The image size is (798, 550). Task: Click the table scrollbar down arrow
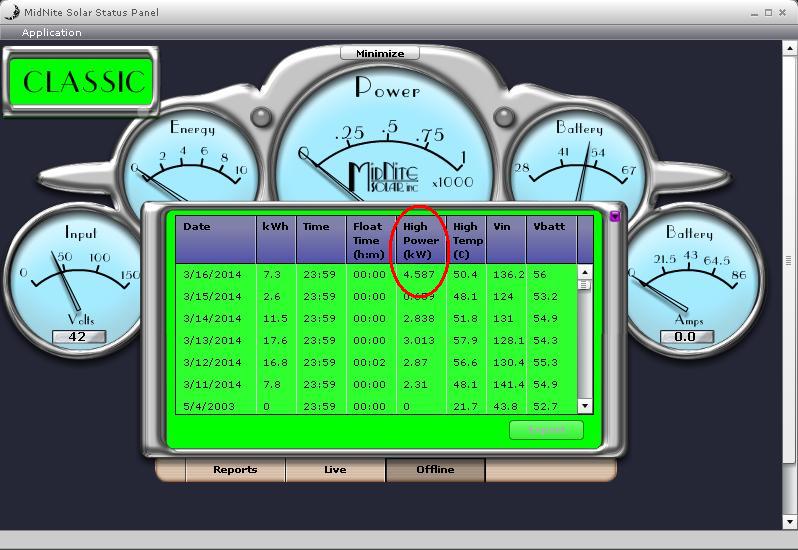coord(585,406)
